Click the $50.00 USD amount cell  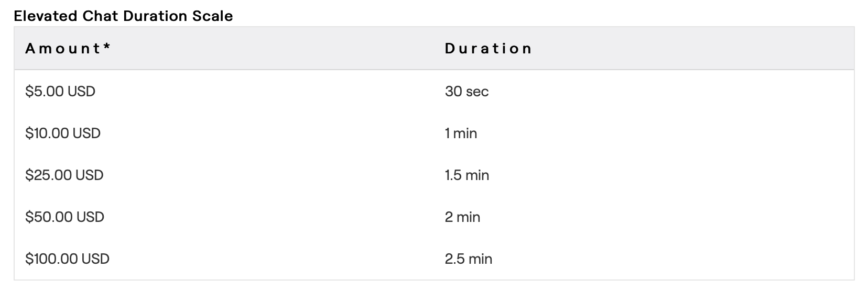[64, 217]
